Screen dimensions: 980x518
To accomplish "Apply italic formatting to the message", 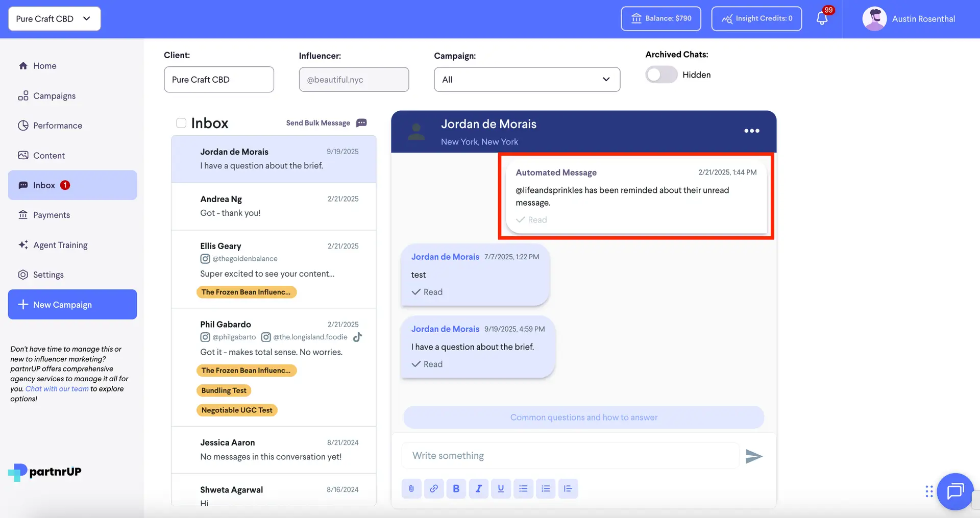I will [x=479, y=488].
